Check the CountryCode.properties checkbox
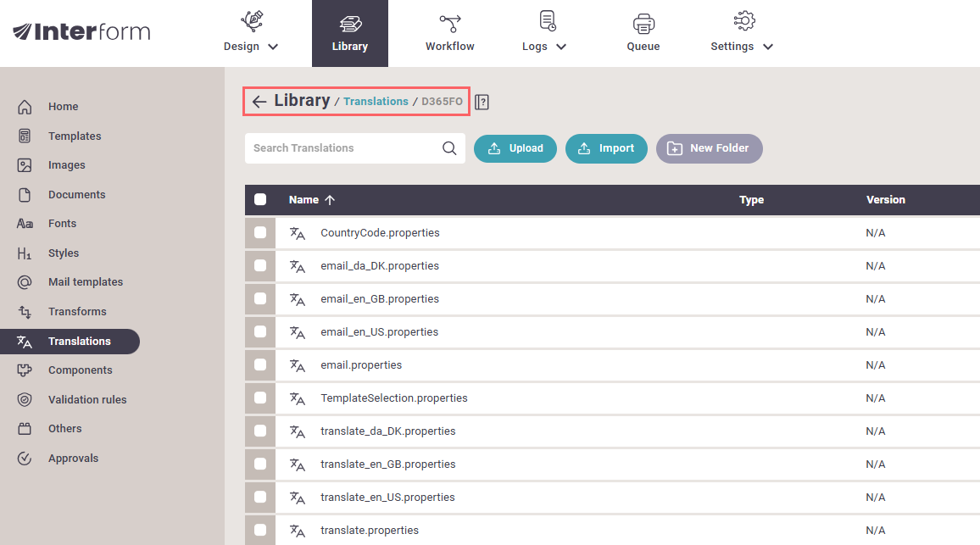980x545 pixels. [x=260, y=232]
